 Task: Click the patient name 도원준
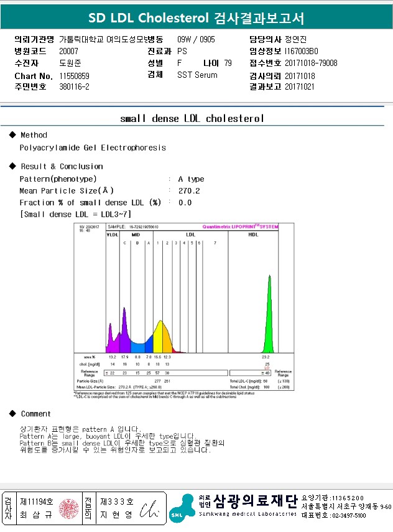[70, 63]
